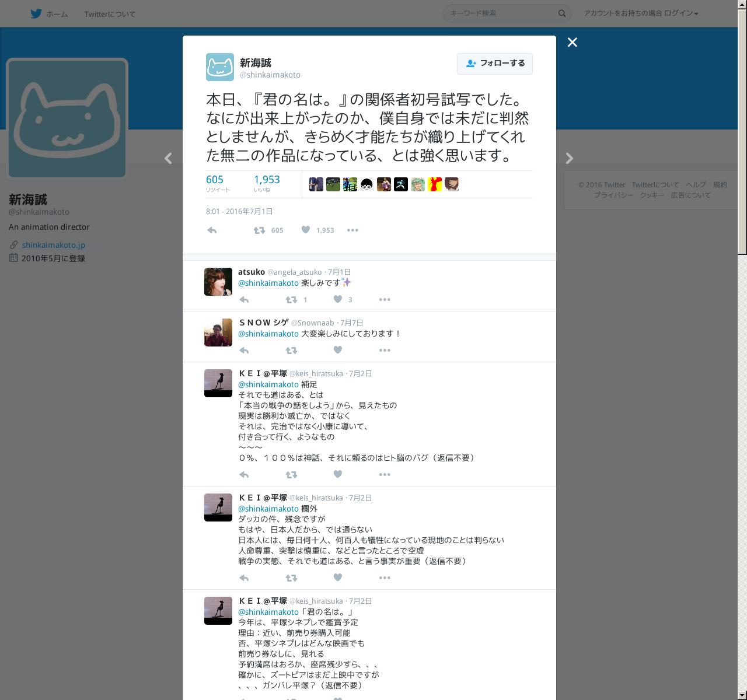747x700 pixels.
Task: Close the tweet overlay with X
Action: (573, 42)
